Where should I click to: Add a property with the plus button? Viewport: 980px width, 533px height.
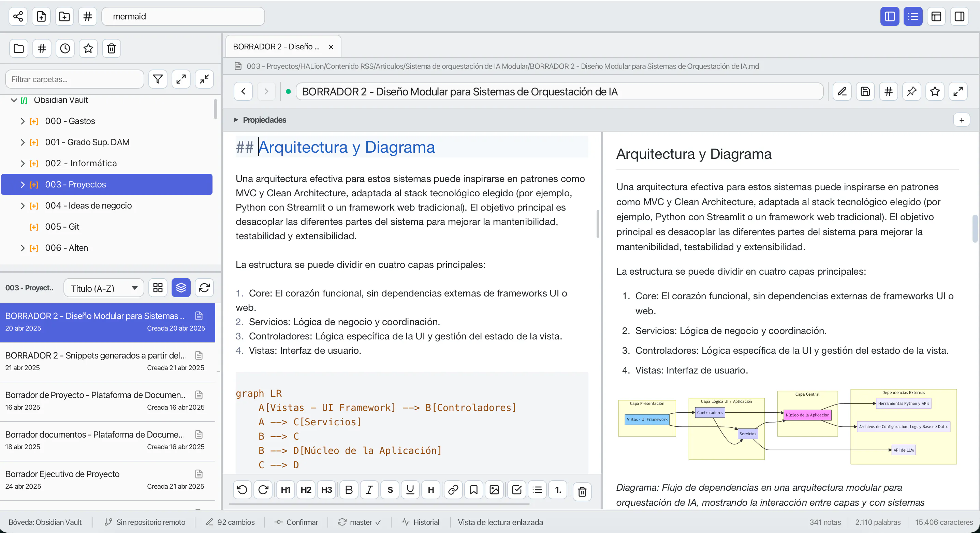(961, 120)
